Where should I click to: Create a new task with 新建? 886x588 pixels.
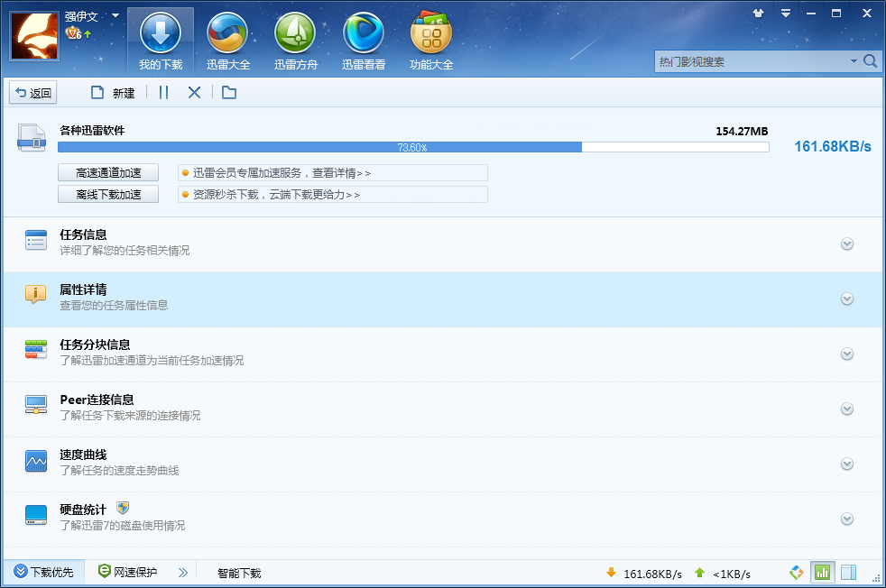click(113, 93)
